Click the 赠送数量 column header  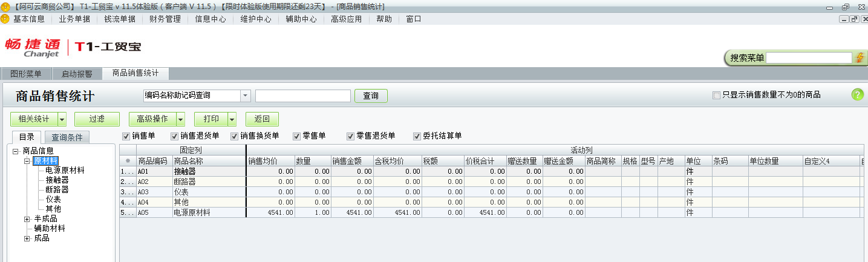click(x=524, y=162)
